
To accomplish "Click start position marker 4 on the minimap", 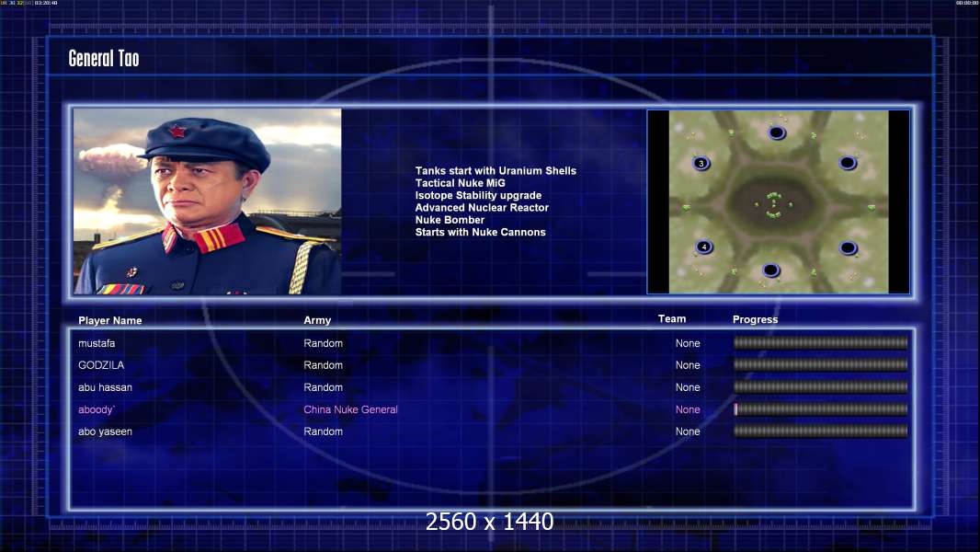I will coord(704,247).
